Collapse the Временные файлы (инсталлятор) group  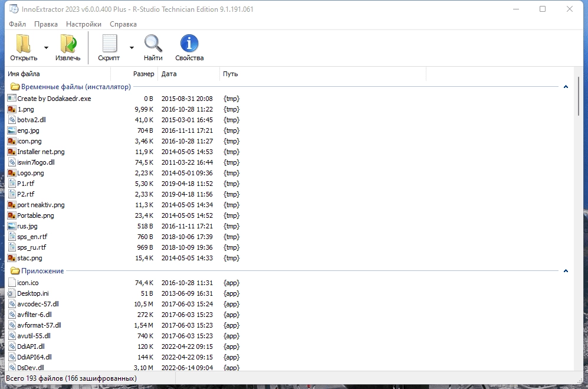point(566,87)
